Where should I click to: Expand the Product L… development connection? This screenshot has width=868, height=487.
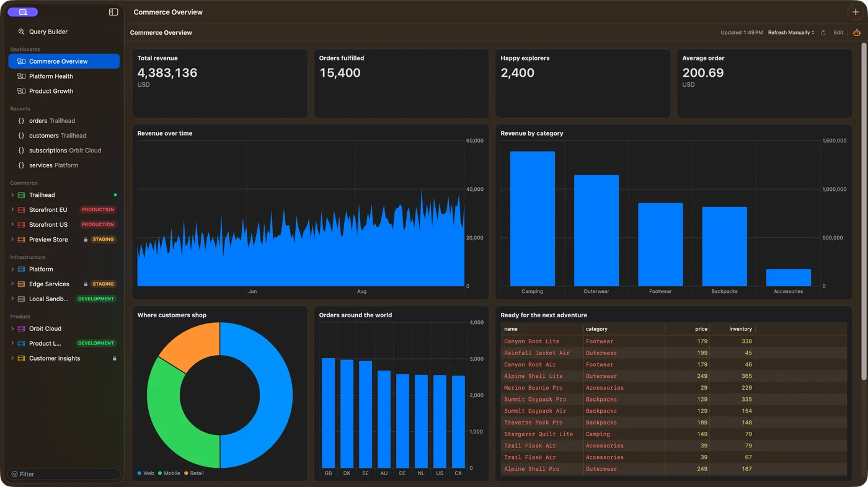click(x=12, y=344)
